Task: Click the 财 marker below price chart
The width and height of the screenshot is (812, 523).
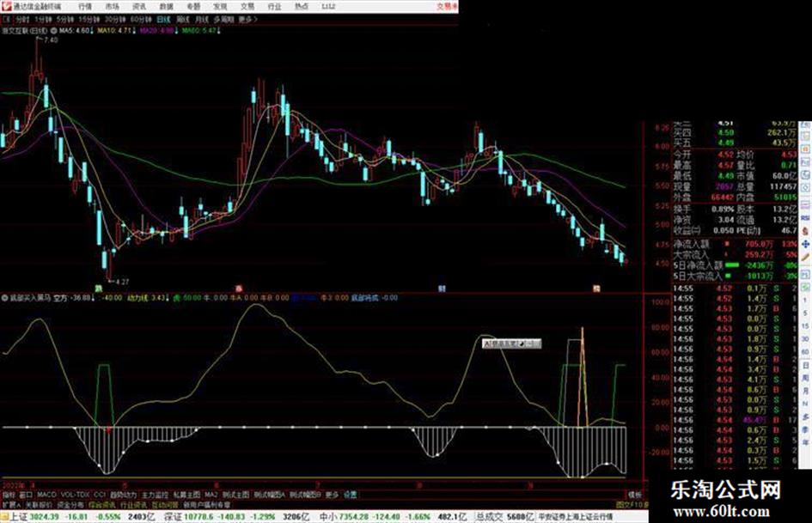Action: (441, 288)
